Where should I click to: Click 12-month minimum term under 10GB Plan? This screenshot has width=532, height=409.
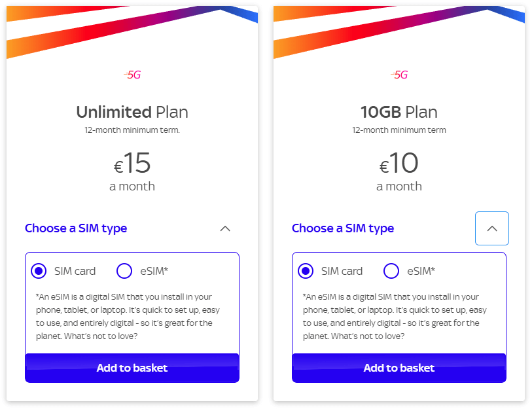(x=399, y=130)
